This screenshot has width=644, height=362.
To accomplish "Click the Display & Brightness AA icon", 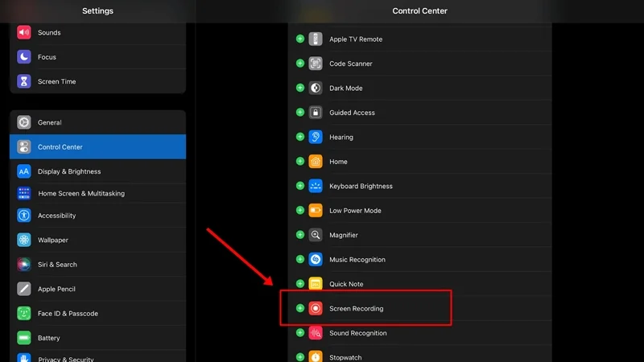I will (24, 171).
